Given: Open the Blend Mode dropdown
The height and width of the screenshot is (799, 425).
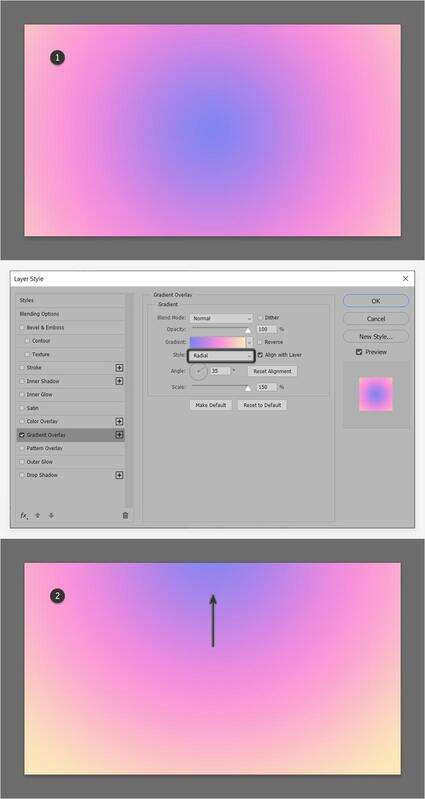Looking at the screenshot, I should click(221, 318).
